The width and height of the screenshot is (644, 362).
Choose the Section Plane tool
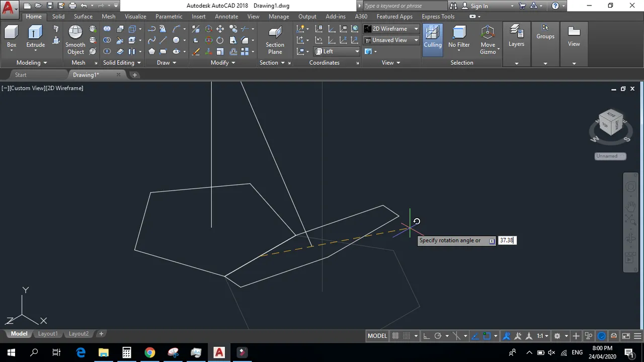pos(275,40)
